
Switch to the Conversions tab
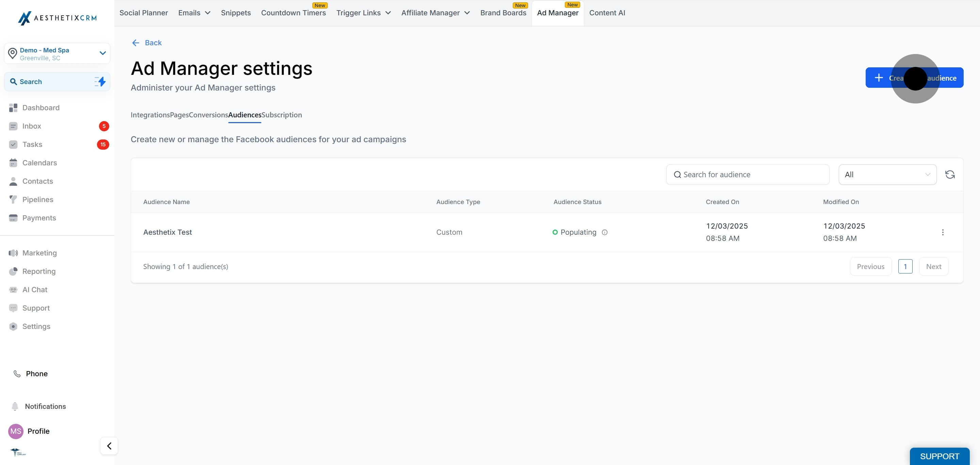[208, 115]
